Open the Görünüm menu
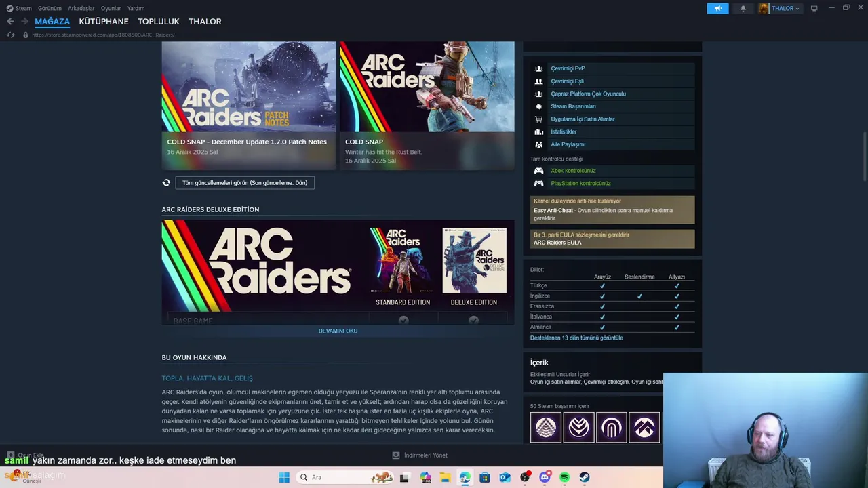Image resolution: width=868 pixels, height=488 pixels. point(50,9)
